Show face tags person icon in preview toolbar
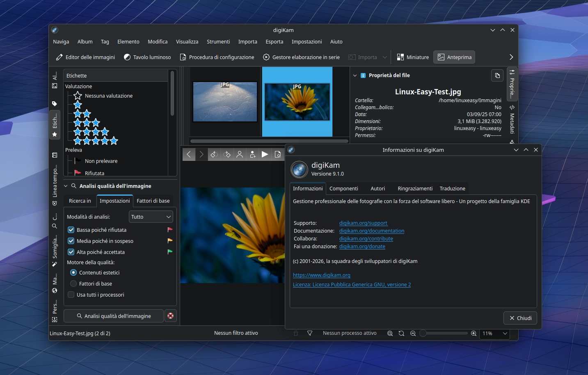This screenshot has width=588, height=375. [240, 154]
